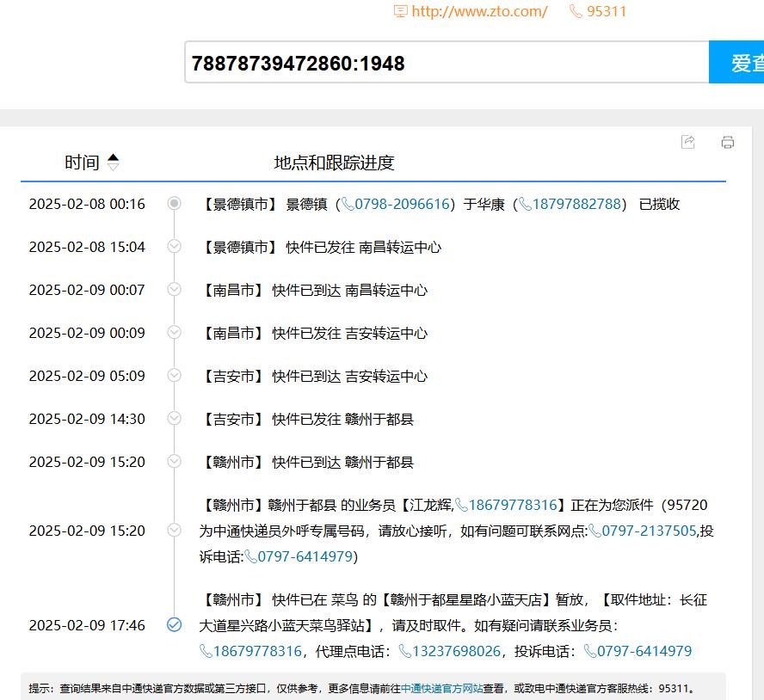
Task: Click the phone icon beside 95311 at top
Action: (576, 11)
